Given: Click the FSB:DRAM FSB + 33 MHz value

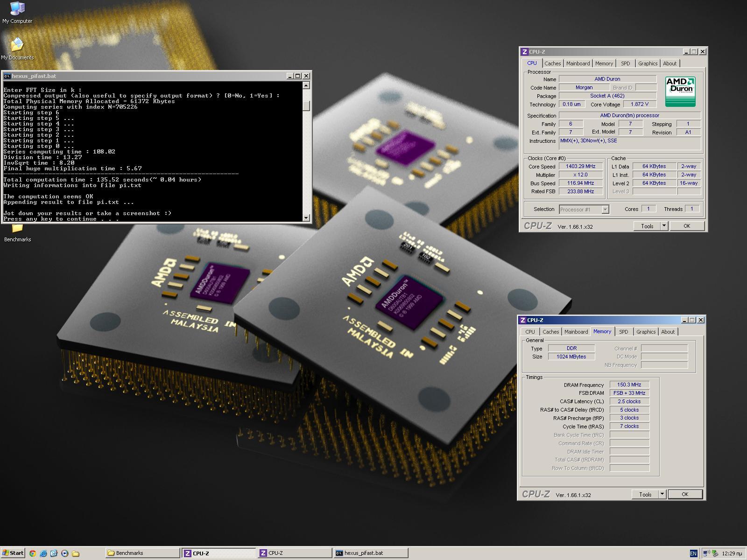Looking at the screenshot, I should coord(629,393).
